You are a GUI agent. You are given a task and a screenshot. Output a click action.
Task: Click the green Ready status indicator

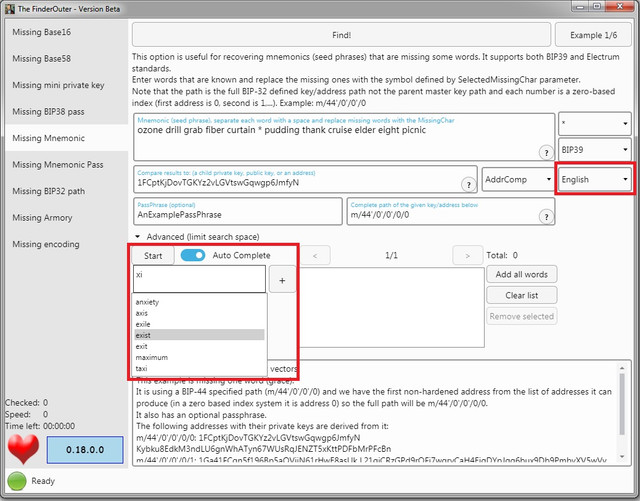(x=17, y=481)
